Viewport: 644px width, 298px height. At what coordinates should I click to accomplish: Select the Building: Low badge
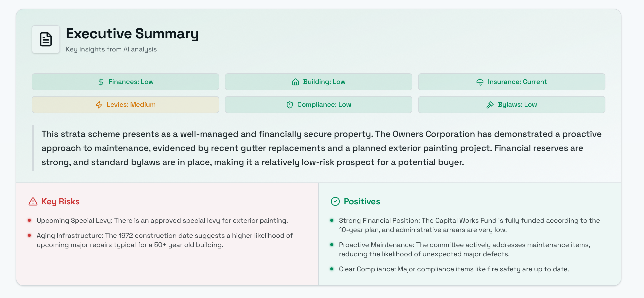click(318, 82)
